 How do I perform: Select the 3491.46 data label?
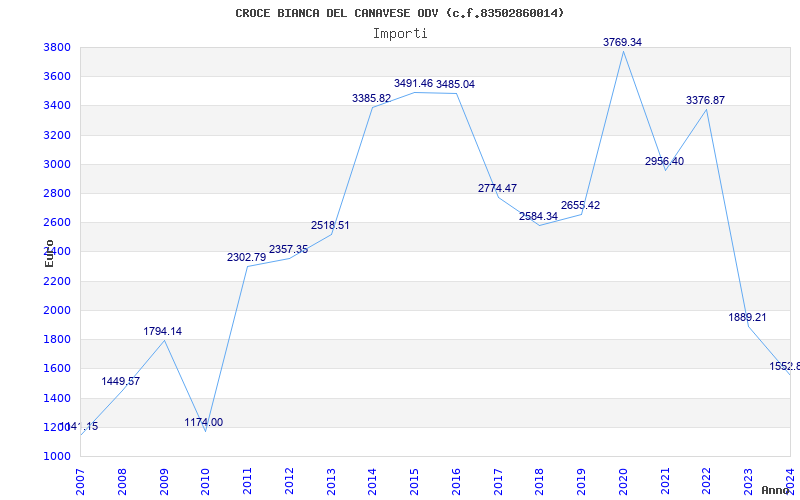tap(413, 83)
